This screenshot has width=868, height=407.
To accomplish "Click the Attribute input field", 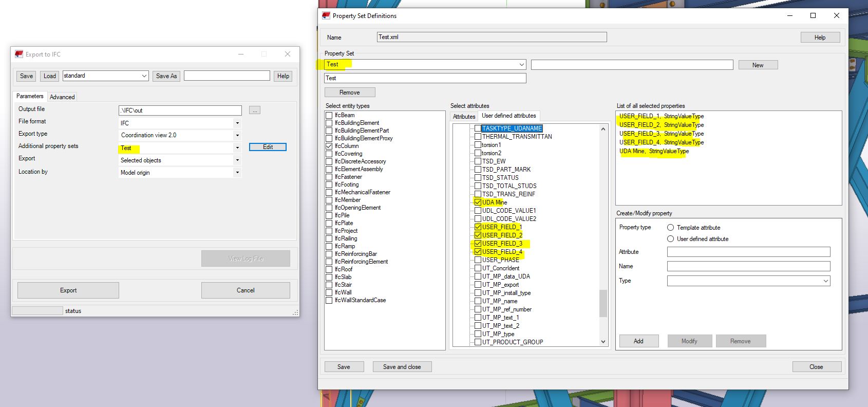I will (x=748, y=252).
